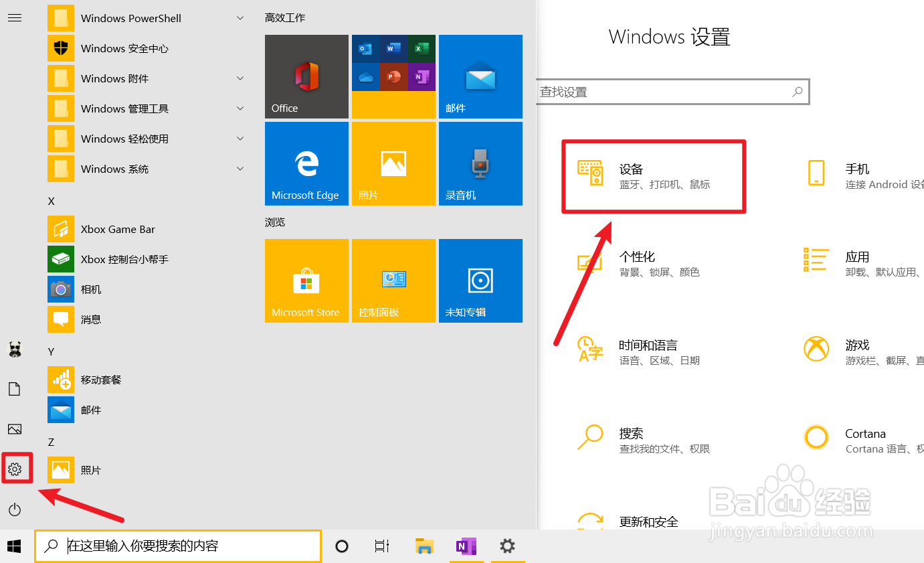Open the Pictures icon in Start sidebar
Screen dimensions: 924x563
click(15, 429)
